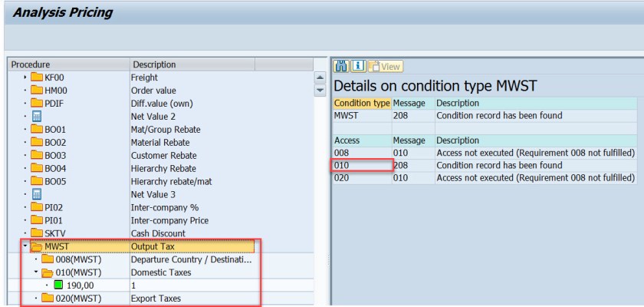
Task: Click the Condition type column header
Action: [x=362, y=103]
